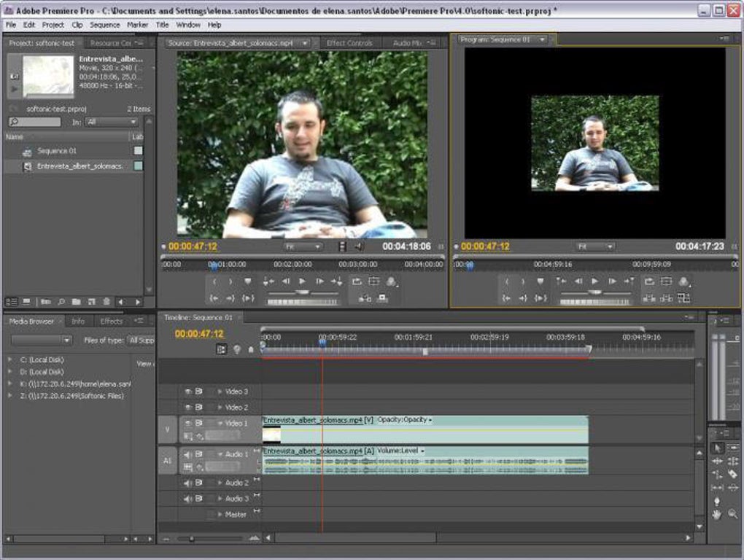Viewport: 744px width, 560px height.
Task: Open the Source monitor Fit zoom dropdown
Action: [x=303, y=246]
